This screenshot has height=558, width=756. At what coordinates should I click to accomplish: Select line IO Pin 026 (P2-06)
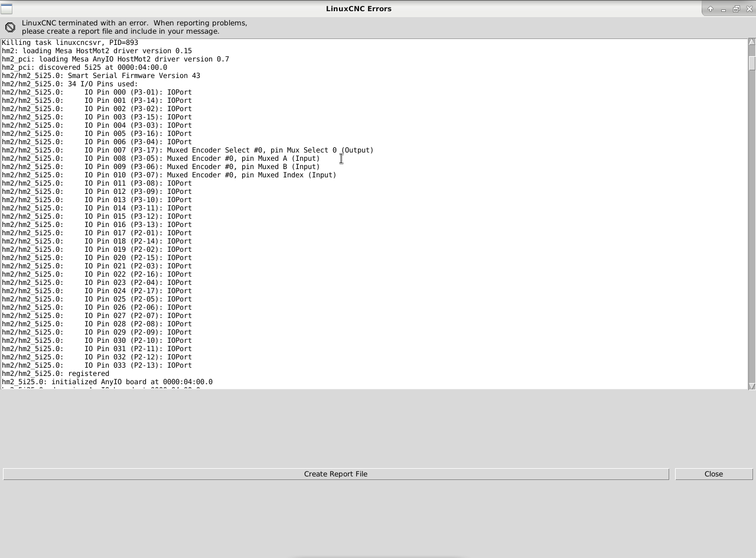click(x=97, y=307)
